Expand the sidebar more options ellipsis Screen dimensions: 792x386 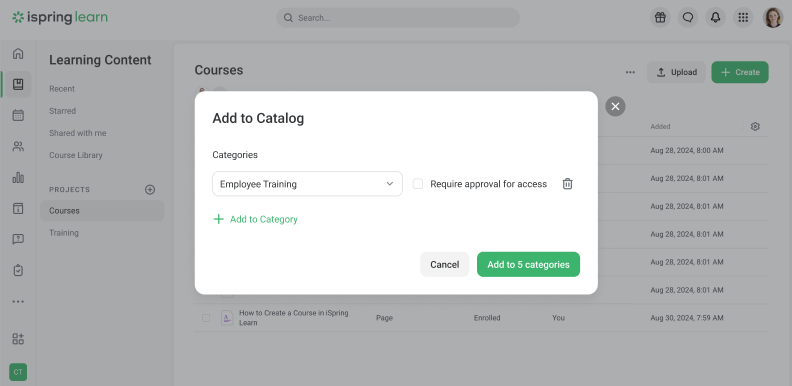[18, 302]
